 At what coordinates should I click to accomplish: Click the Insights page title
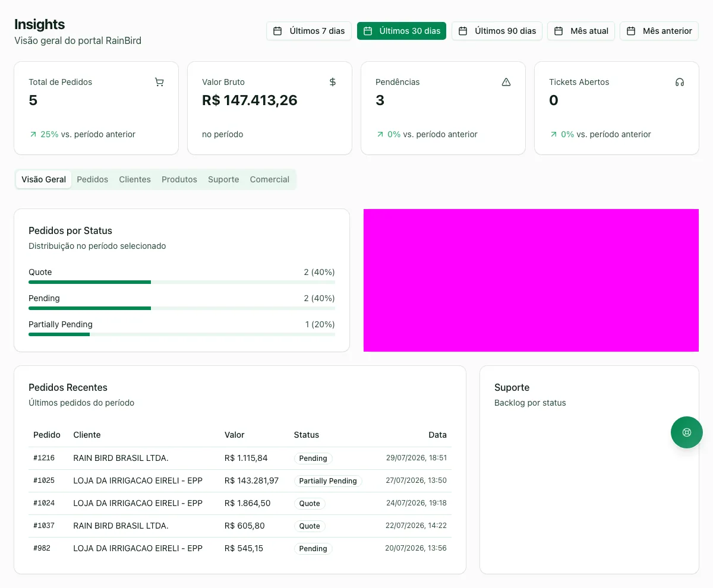tap(40, 24)
